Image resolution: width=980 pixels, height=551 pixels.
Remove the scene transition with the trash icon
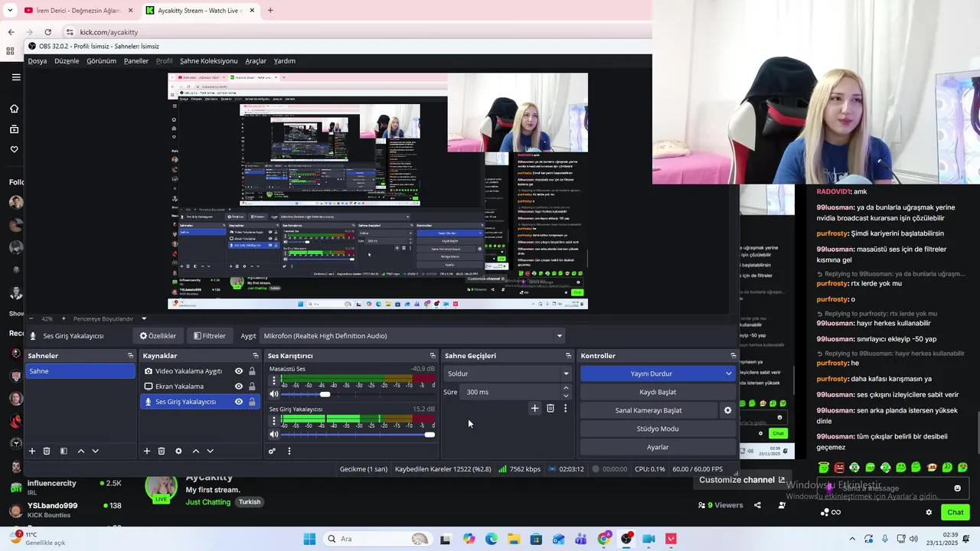click(550, 409)
